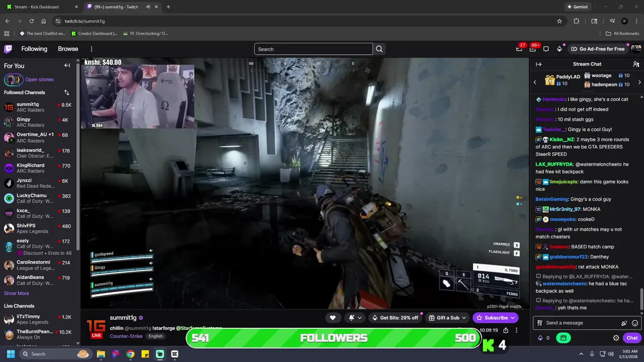This screenshot has height=362, width=644.
Task: Open a new browser tab with plus button
Action: [x=168, y=7]
